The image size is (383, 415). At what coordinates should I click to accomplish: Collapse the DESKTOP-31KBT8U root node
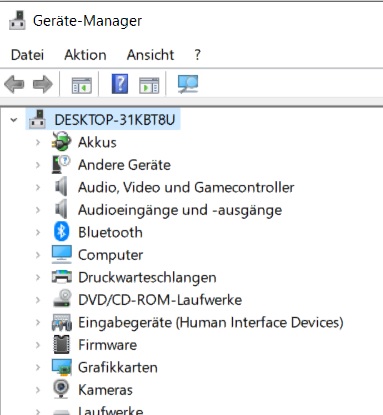(14, 120)
